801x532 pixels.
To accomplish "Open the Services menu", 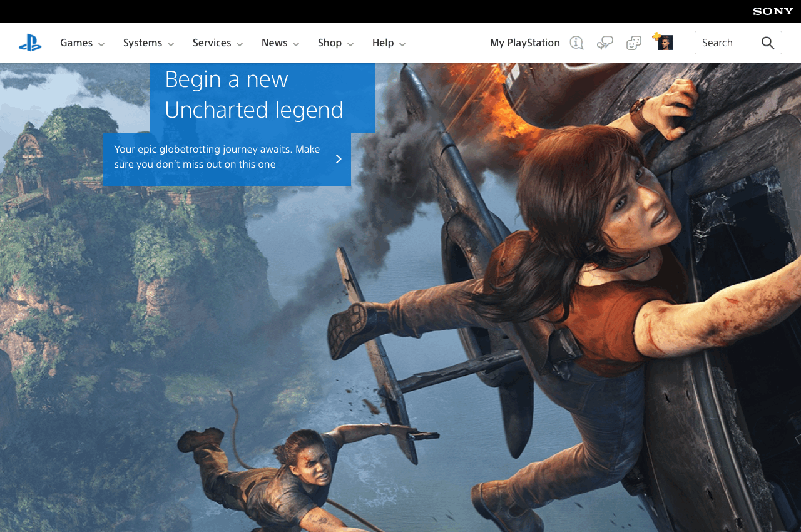I will click(212, 43).
